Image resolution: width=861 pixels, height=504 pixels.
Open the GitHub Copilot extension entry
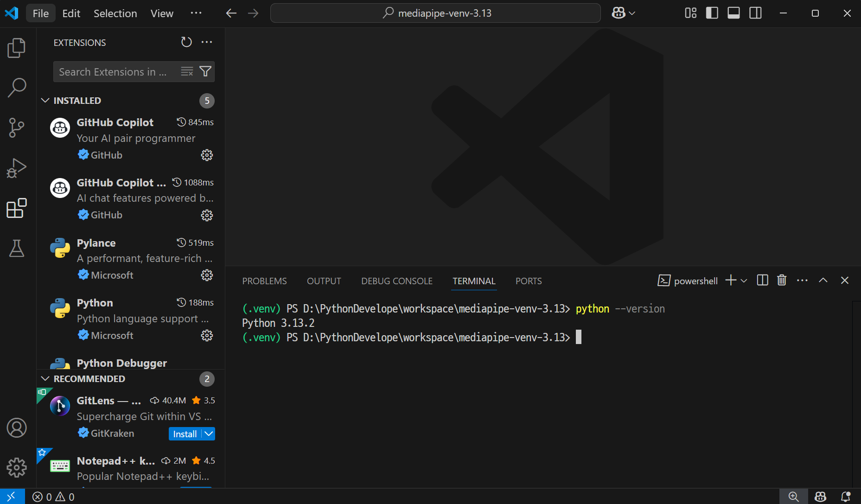coord(131,138)
